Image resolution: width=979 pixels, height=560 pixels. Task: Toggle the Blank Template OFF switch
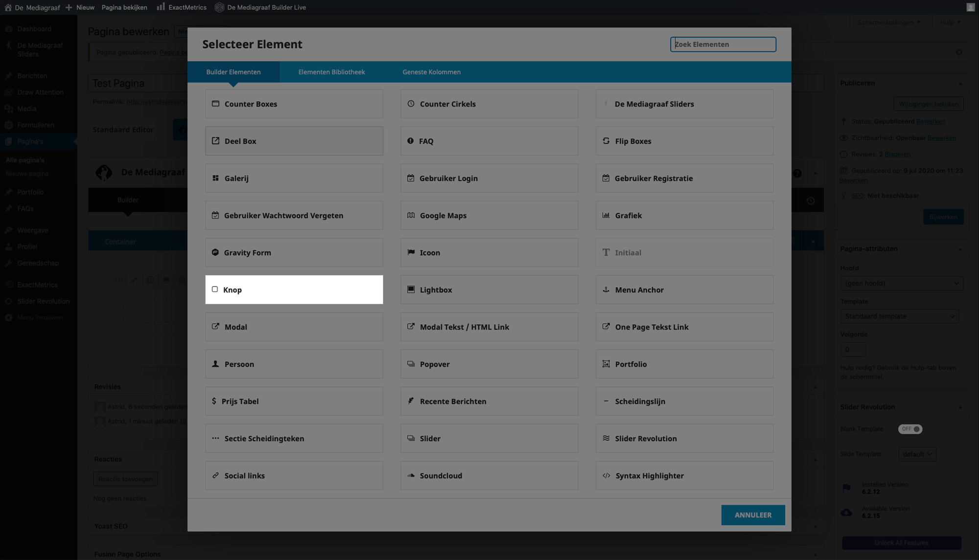909,429
